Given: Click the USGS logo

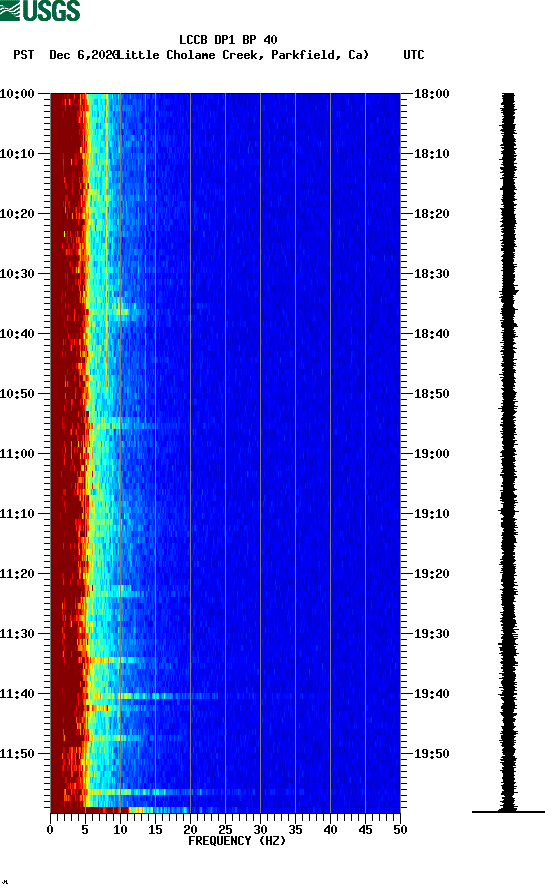Looking at the screenshot, I should pos(40,10).
